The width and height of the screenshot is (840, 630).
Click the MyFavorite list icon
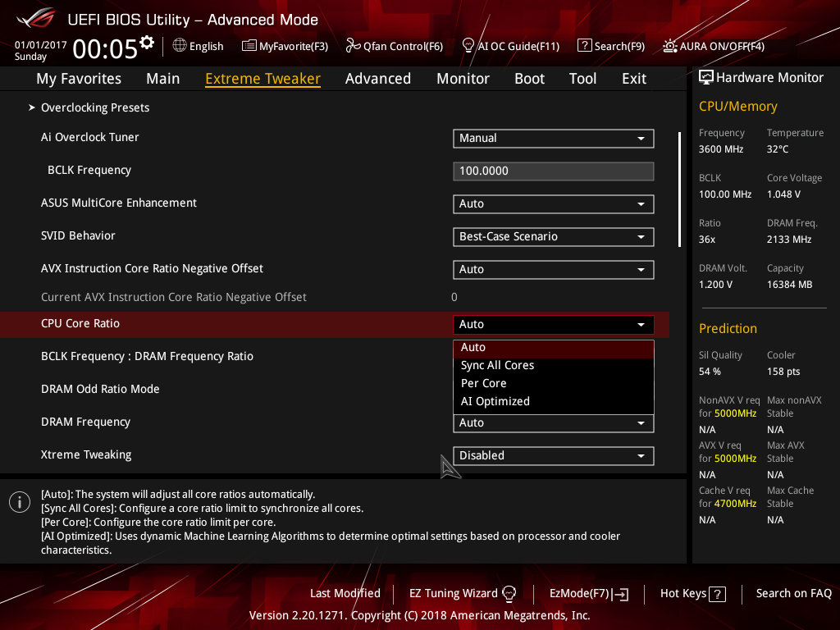point(249,46)
